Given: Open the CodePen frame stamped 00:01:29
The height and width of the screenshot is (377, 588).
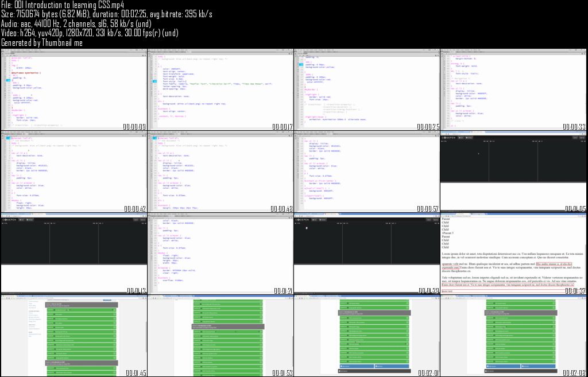Looking at the screenshot, I should pos(367,254).
